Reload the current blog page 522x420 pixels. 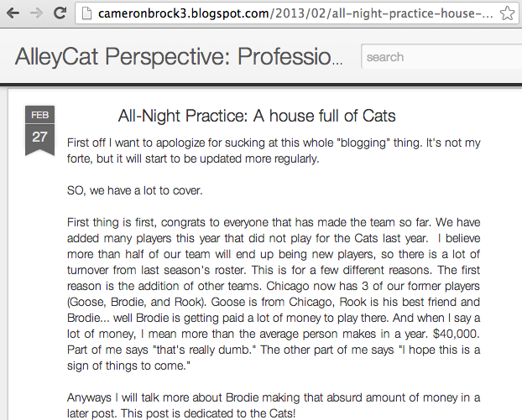pos(60,13)
